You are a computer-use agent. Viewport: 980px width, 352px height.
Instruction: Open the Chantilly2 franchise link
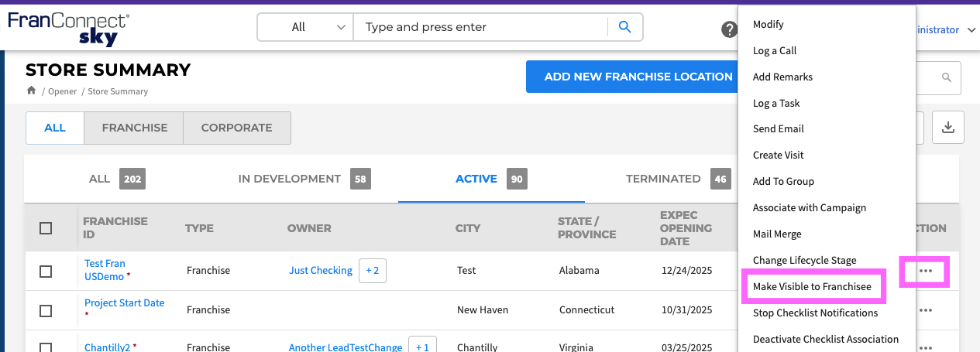point(107,347)
